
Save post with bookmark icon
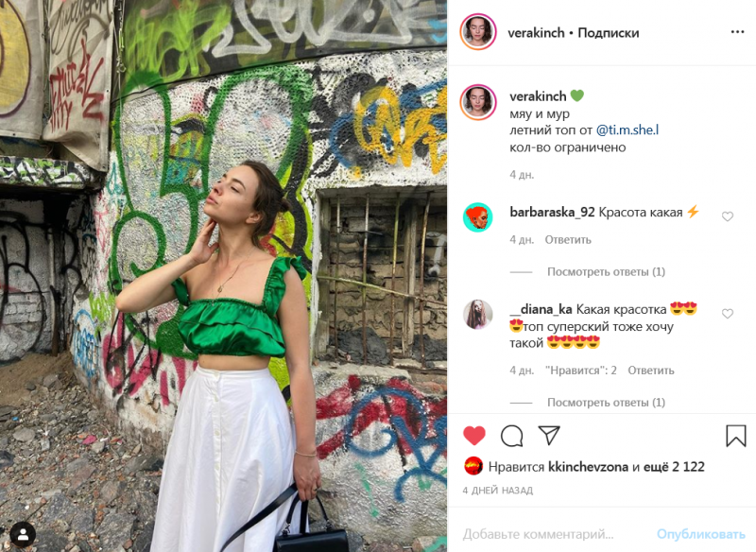pos(736,436)
